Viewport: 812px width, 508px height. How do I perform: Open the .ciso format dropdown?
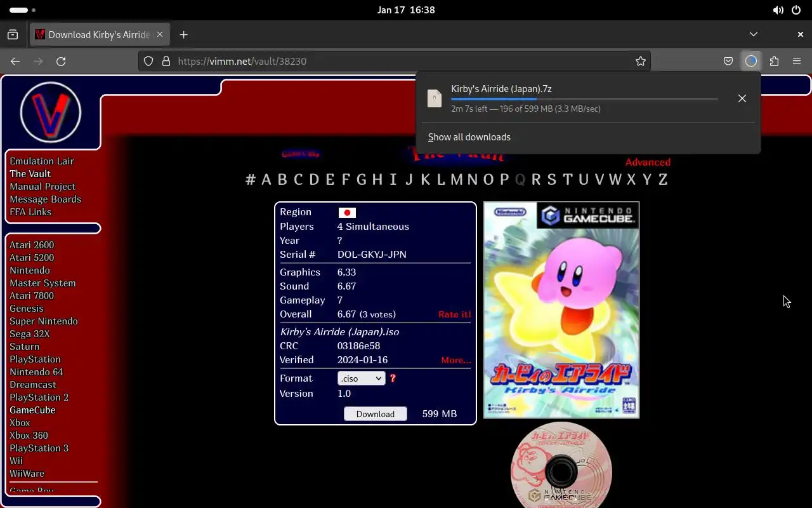(362, 378)
